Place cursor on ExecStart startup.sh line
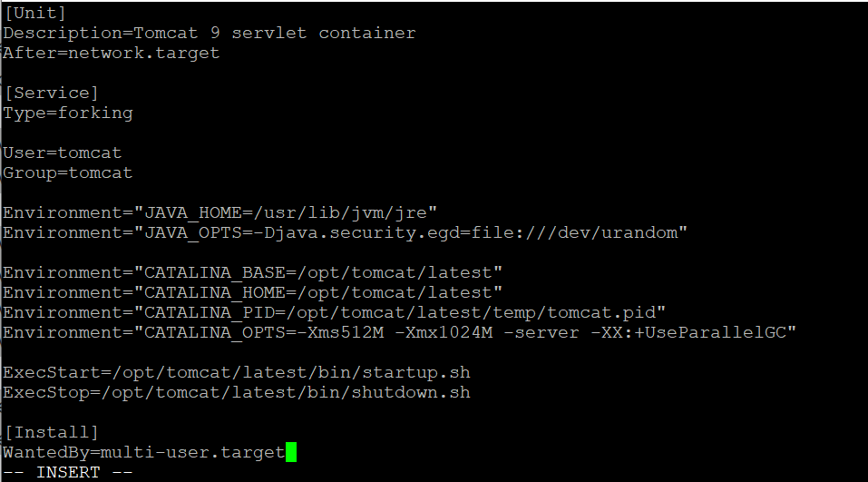Image resolution: width=868 pixels, height=482 pixels. (x=237, y=372)
